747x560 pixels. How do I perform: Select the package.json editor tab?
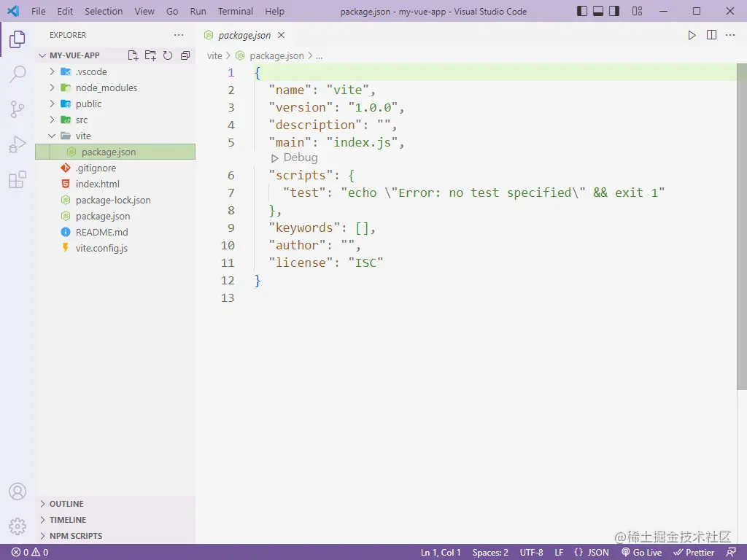tap(244, 35)
